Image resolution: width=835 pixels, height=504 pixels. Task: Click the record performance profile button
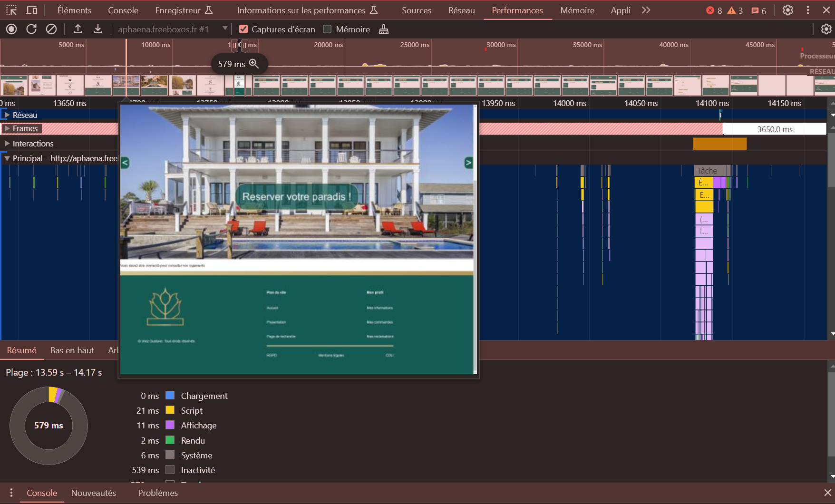pos(11,29)
